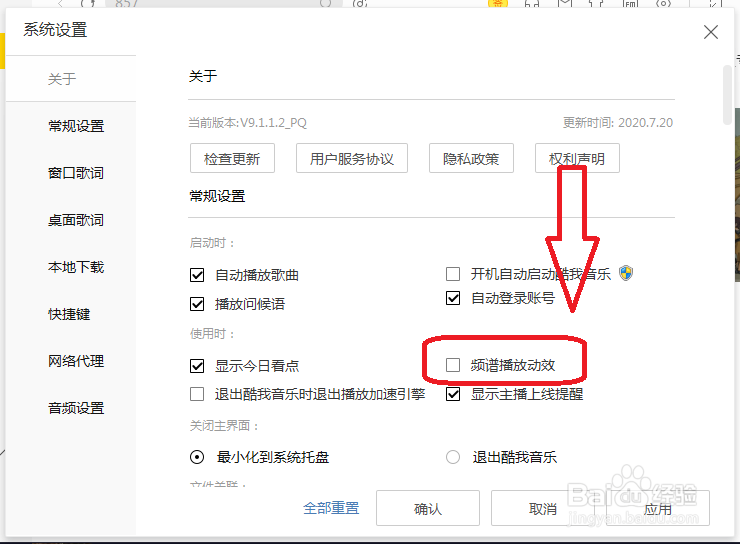Open 权利声明
740x544 pixels.
tap(577, 159)
